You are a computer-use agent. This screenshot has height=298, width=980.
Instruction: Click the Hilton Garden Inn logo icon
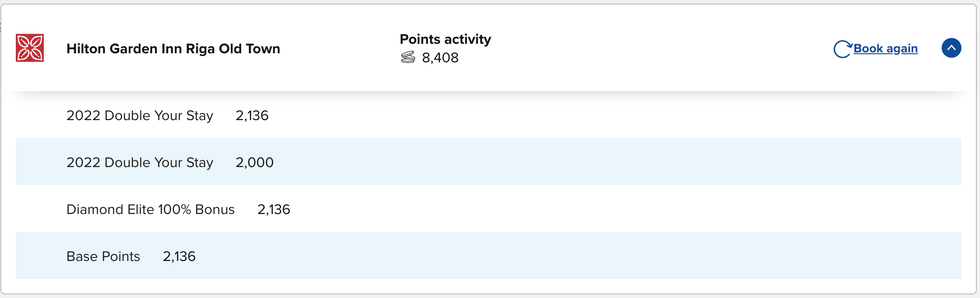point(30,48)
